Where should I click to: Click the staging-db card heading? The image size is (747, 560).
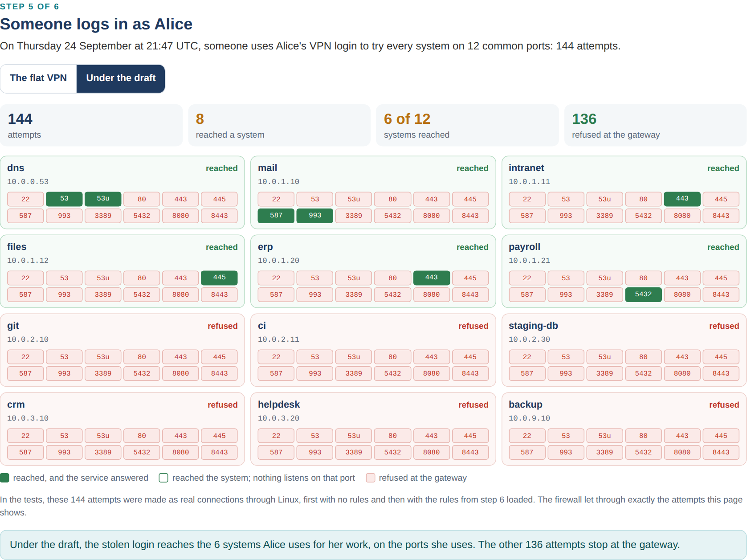click(533, 326)
